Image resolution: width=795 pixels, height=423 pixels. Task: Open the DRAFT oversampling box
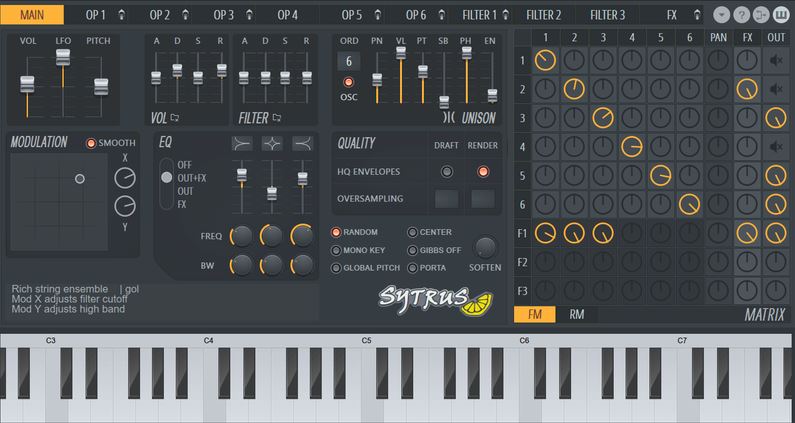tap(447, 199)
